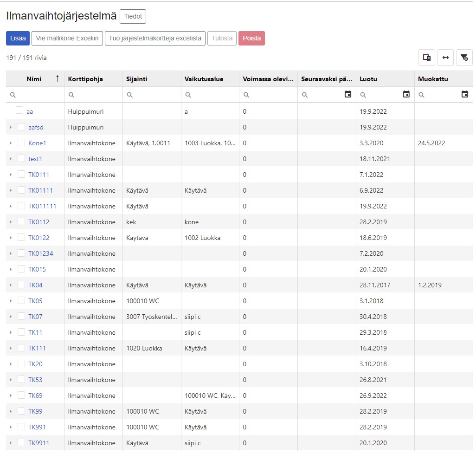Open calendar picker in Luotu filter

tap(406, 94)
